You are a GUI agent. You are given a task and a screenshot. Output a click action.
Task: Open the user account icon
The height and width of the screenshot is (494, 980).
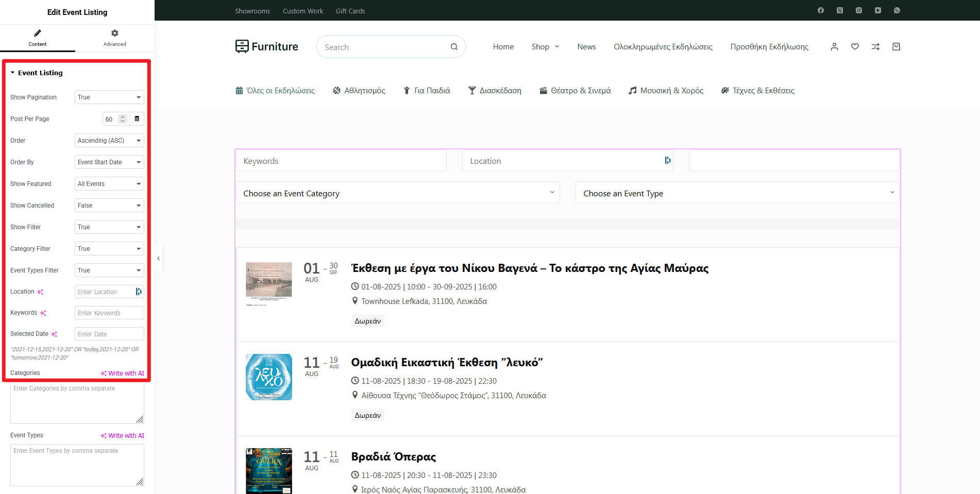point(835,47)
